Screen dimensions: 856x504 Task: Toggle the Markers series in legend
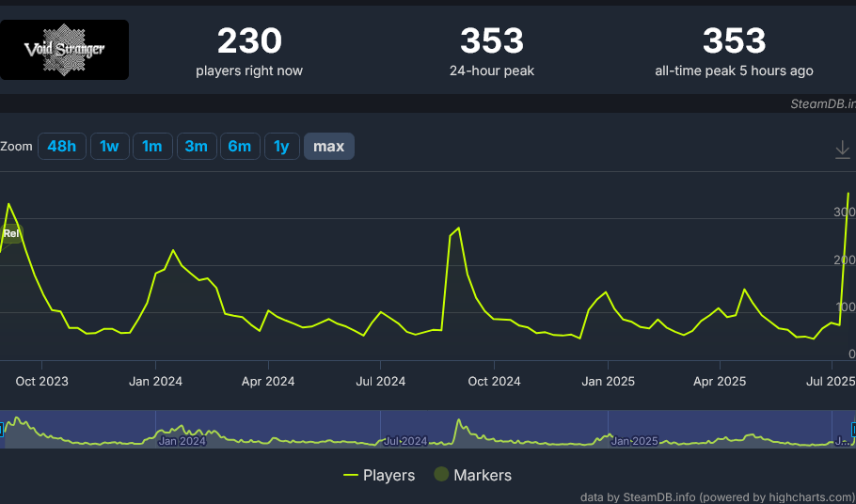tap(473, 475)
